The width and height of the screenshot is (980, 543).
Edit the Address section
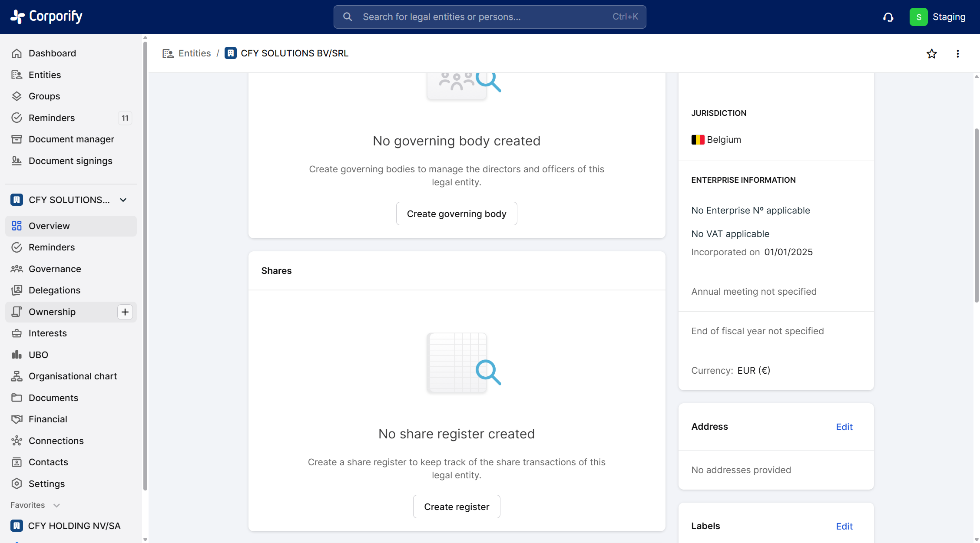pyautogui.click(x=844, y=427)
